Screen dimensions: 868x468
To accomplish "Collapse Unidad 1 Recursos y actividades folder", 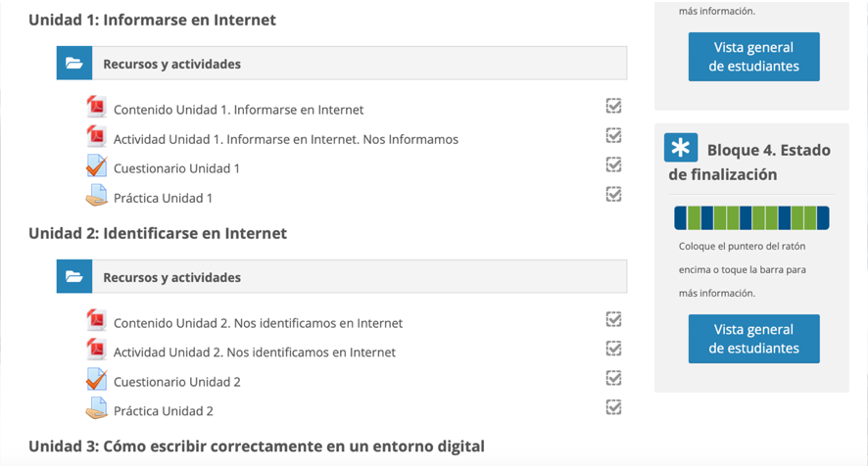I will coord(74,64).
